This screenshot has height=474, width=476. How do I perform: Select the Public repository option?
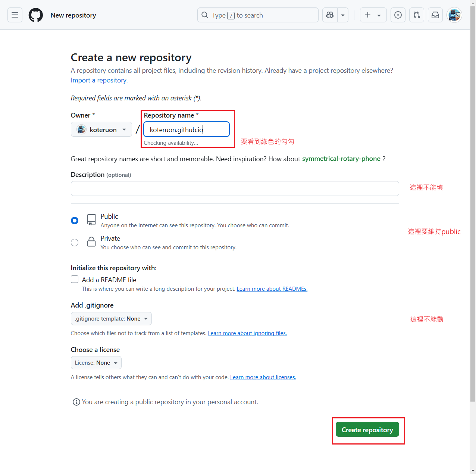point(74,220)
